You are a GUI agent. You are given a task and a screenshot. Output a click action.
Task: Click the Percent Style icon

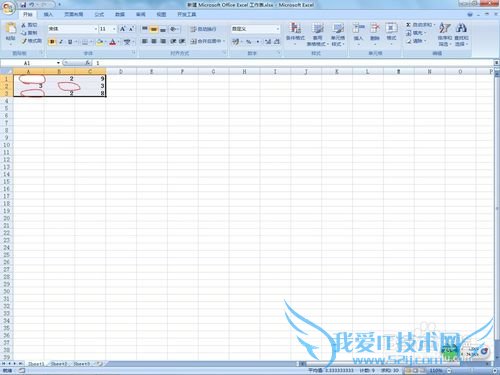point(249,41)
